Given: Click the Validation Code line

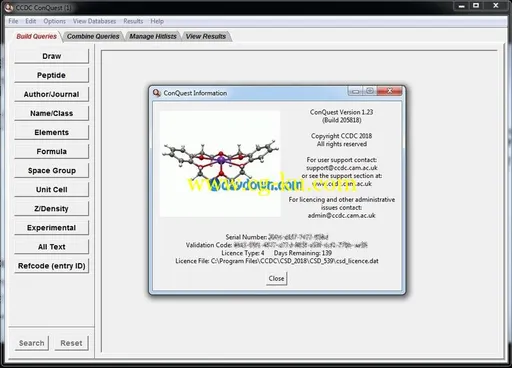Looking at the screenshot, I should click(277, 245).
